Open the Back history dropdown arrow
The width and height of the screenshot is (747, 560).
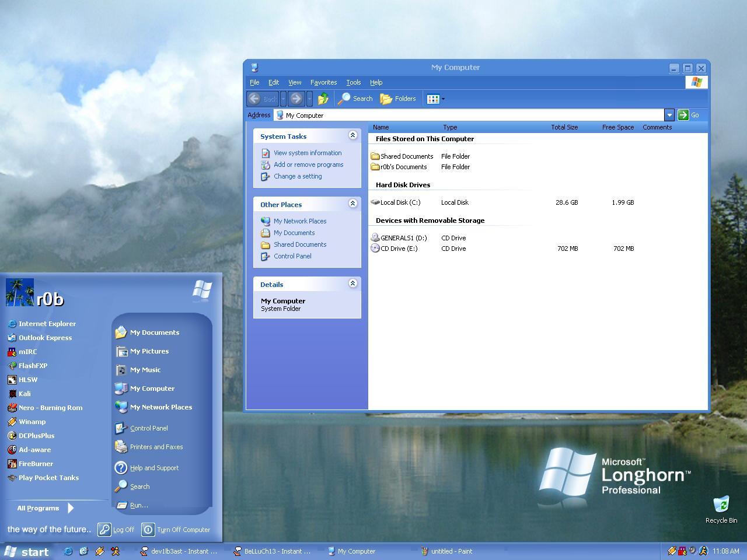click(283, 99)
